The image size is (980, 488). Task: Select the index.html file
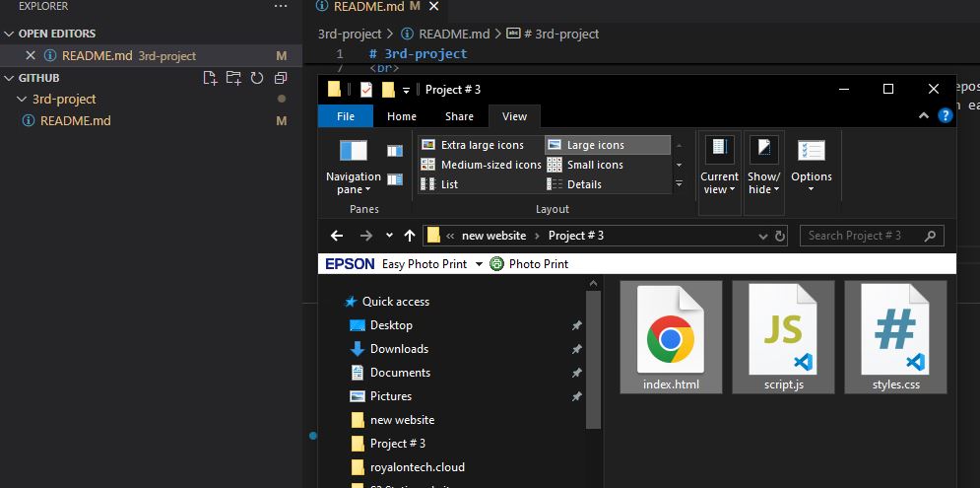[671, 337]
